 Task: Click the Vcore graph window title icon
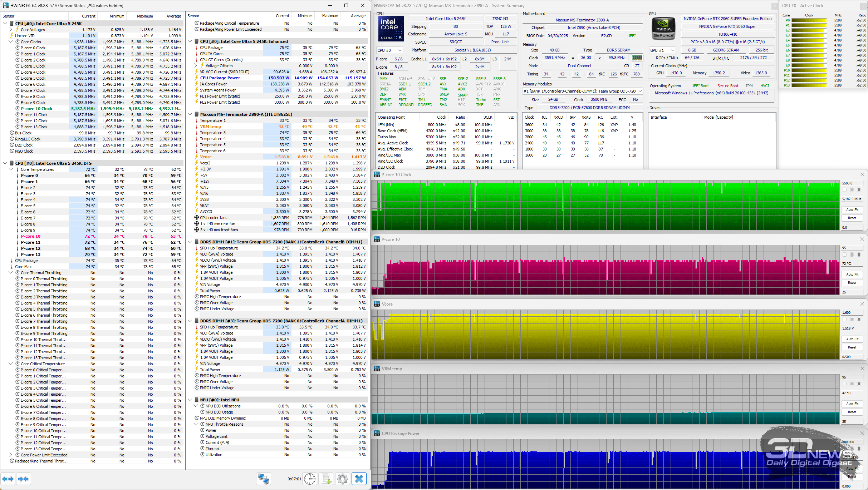[x=377, y=304]
